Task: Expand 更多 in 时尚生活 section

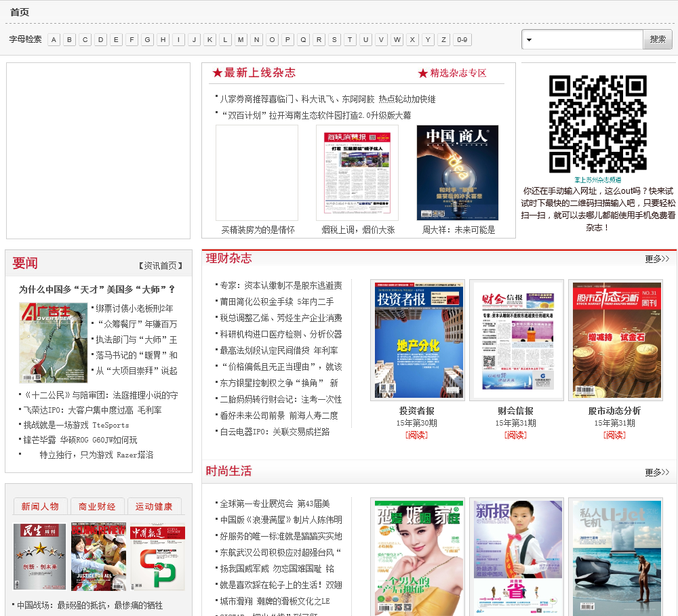Action: (656, 472)
